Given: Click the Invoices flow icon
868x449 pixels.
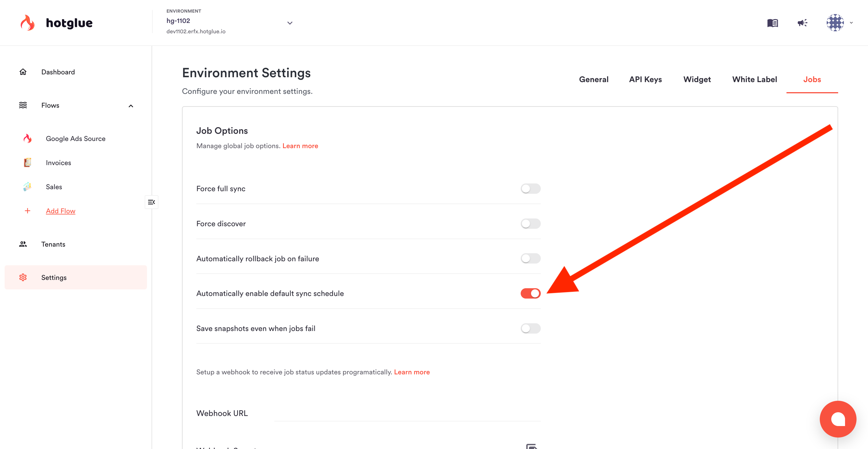Looking at the screenshot, I should click(x=28, y=162).
